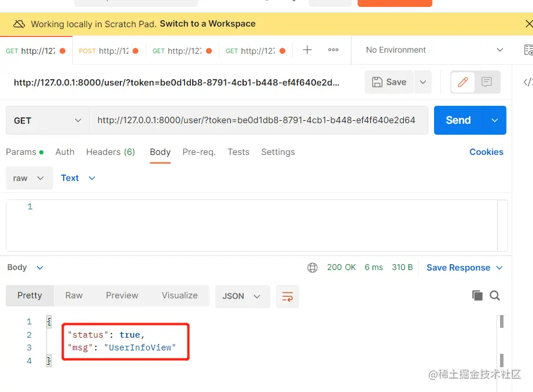Select the Visualize response view
Image resolution: width=533 pixels, height=392 pixels.
pyautogui.click(x=179, y=295)
